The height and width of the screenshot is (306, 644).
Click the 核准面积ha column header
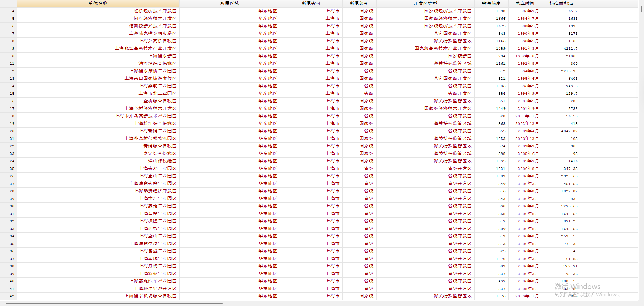(561, 3)
